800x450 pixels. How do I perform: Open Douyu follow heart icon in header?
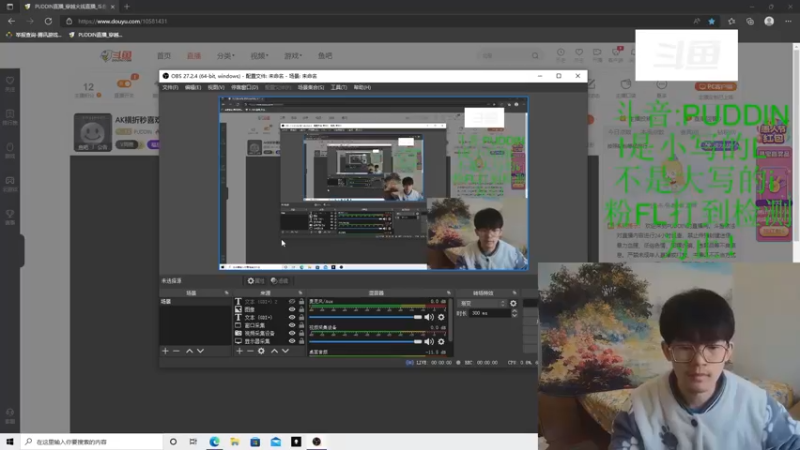[579, 53]
